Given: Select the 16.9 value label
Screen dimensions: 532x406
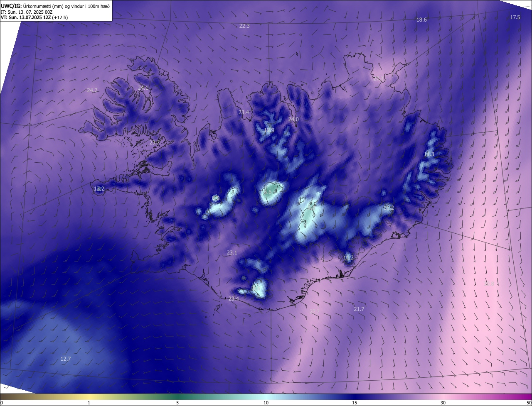Looking at the screenshot, I should [269, 130].
